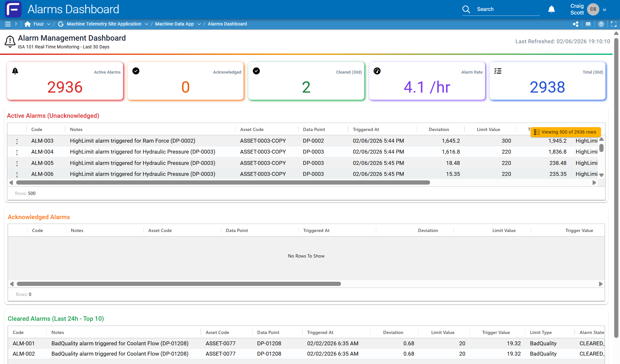This screenshot has width=620, height=364.
Task: Click the Fuuz logo icon
Action: [x=13, y=9]
